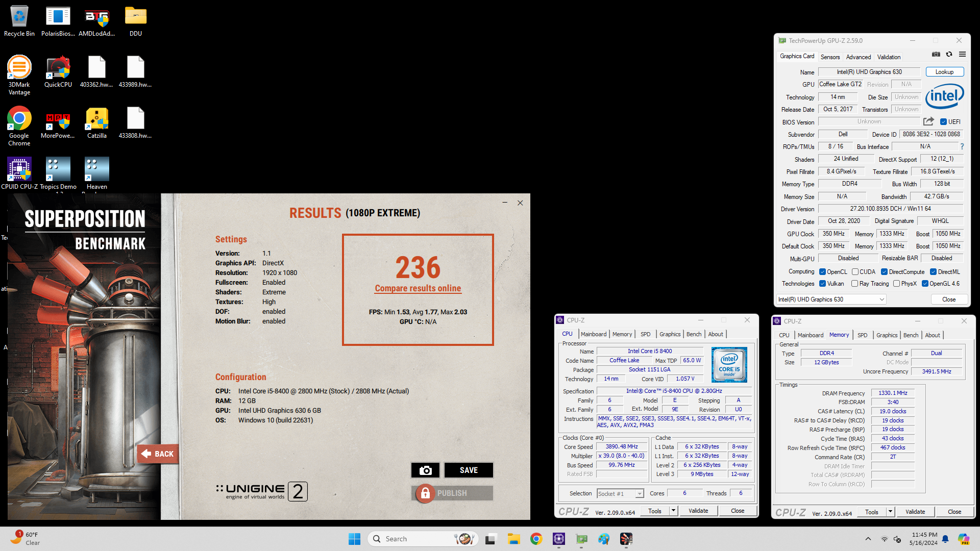Screen dimensions: 980x551
Task: Open the Recycle Bin desktop icon
Action: 19,21
